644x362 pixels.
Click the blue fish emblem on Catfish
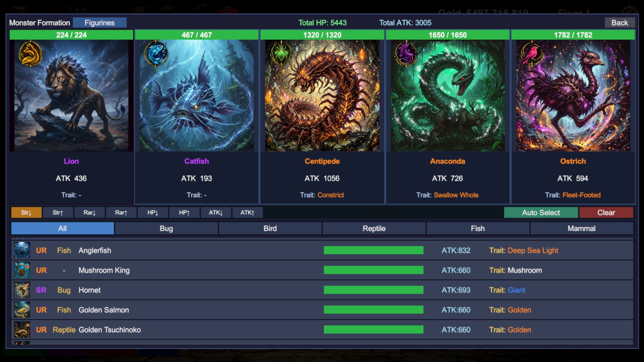coord(156,53)
